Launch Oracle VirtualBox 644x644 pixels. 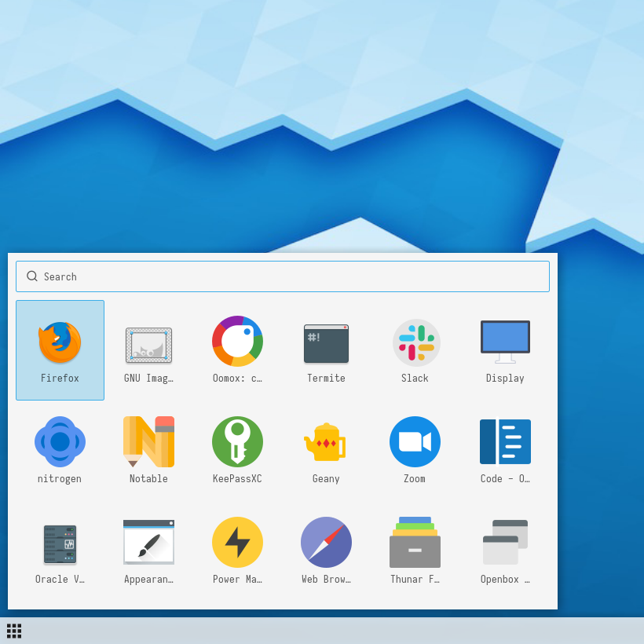pos(60,551)
